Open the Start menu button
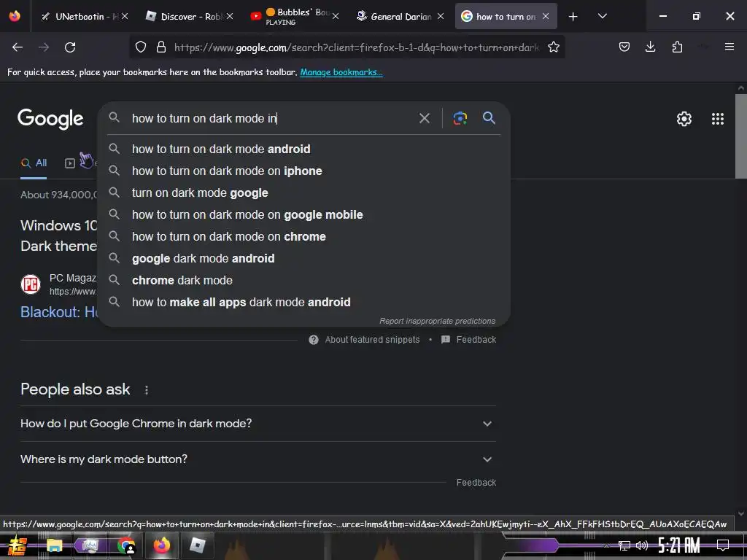Screen dimensions: 747x560 coord(18,545)
